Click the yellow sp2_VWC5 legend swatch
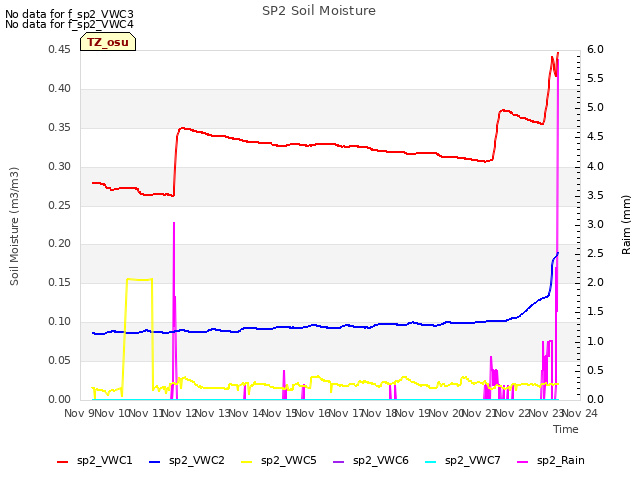The image size is (640, 480). pos(247,462)
